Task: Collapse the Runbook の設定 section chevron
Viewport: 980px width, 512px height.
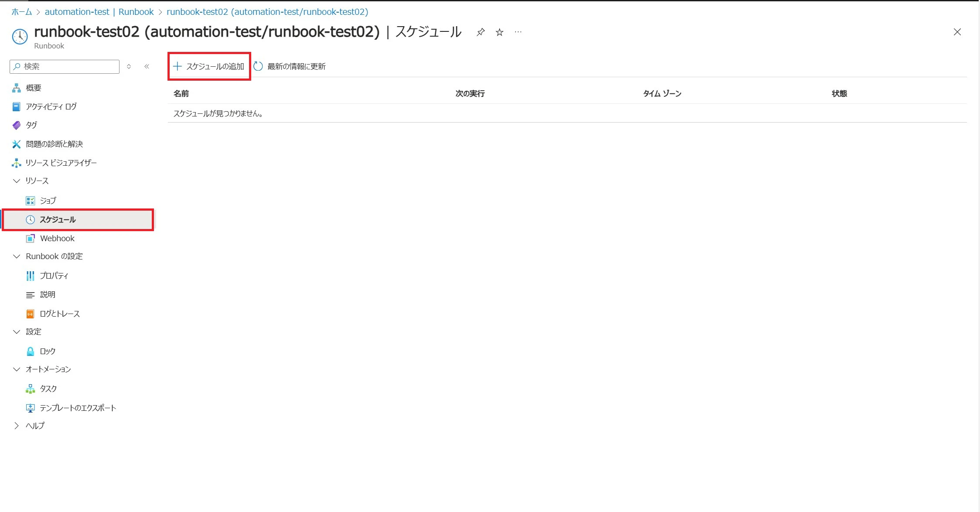Action: (x=17, y=256)
